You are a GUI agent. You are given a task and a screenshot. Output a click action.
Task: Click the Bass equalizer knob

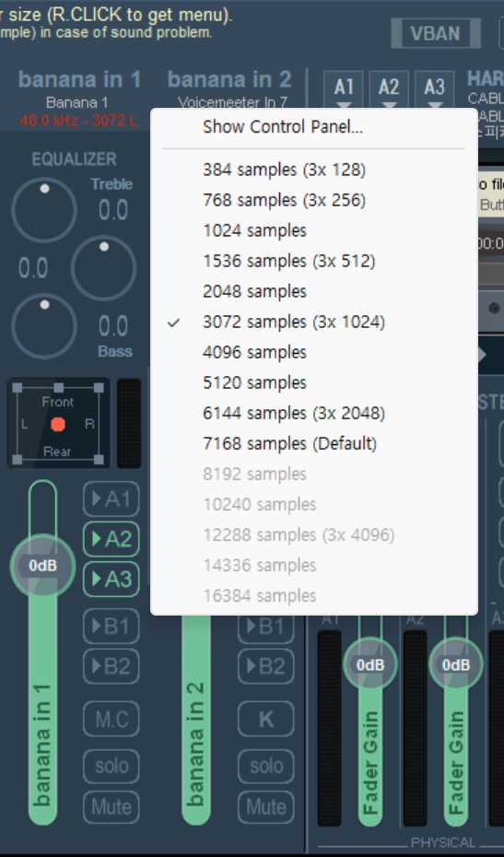point(44,326)
